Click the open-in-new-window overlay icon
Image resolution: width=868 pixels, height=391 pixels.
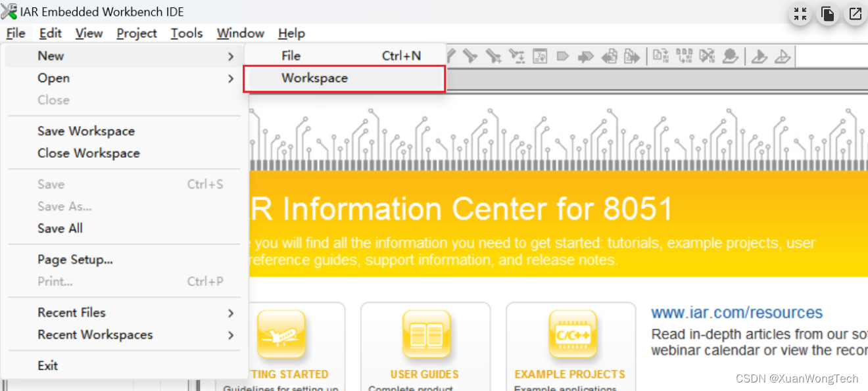click(x=855, y=14)
